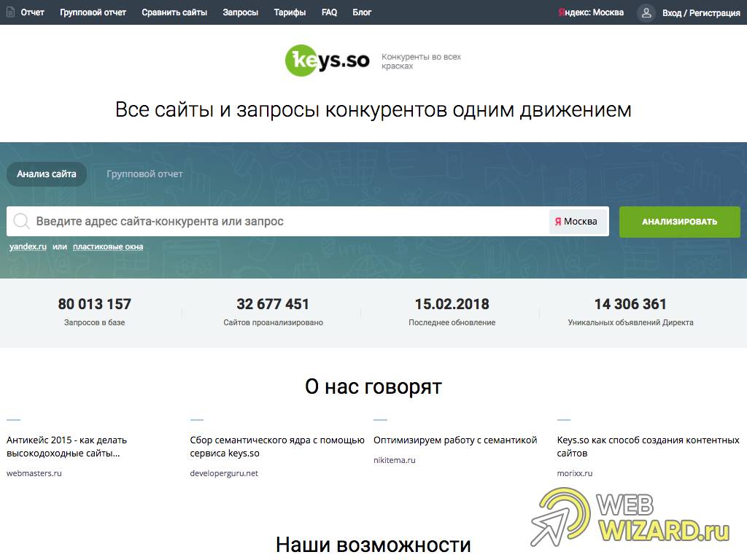Click the Запросов в базе label

(94, 322)
